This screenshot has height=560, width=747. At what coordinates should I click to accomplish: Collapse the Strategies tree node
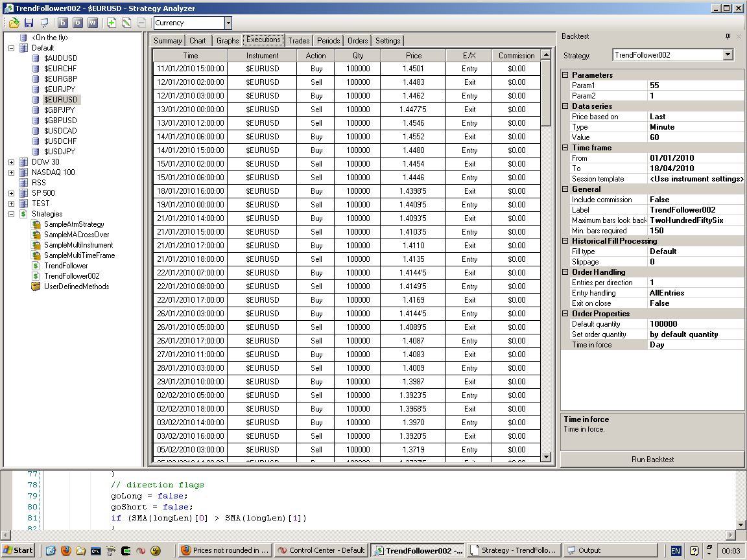(x=12, y=214)
